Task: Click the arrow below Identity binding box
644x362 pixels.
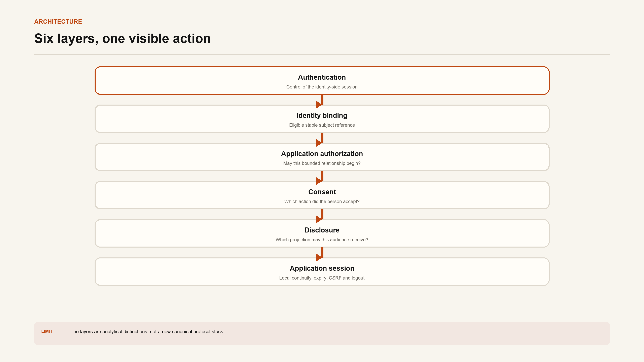Action: click(x=320, y=139)
